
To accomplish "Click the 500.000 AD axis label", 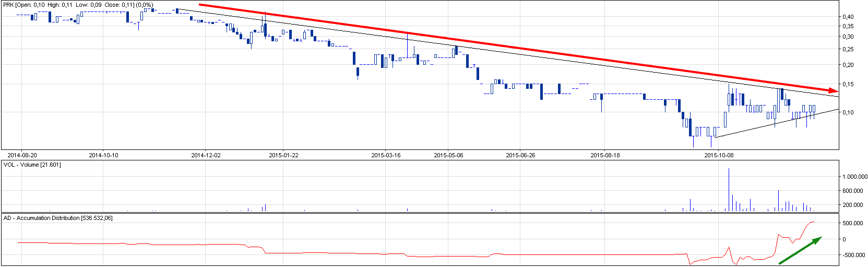I will (852, 223).
